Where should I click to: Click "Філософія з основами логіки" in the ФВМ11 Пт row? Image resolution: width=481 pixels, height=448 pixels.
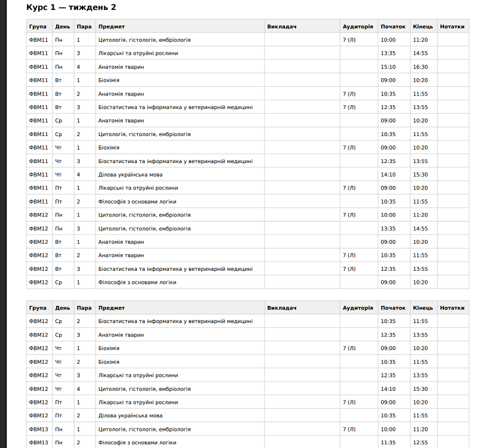pyautogui.click(x=137, y=202)
